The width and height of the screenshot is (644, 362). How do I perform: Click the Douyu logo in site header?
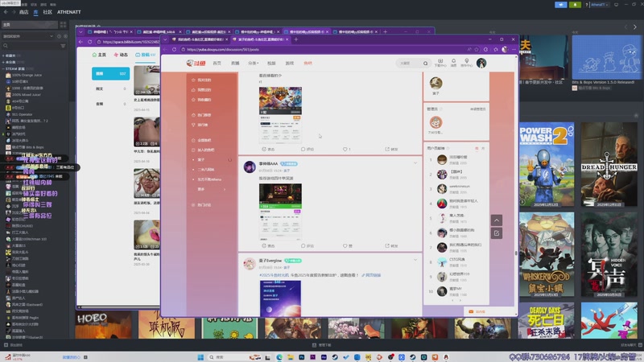click(196, 64)
